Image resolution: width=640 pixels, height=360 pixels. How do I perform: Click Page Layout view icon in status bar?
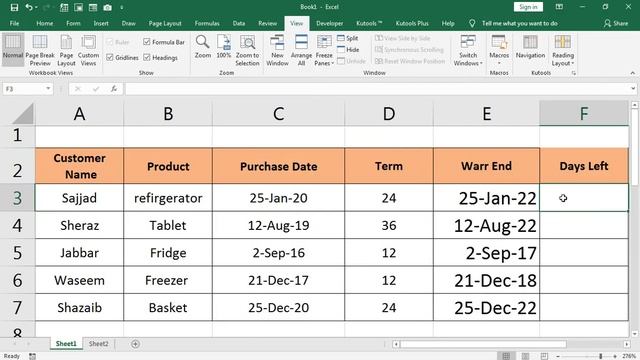pyautogui.click(x=525, y=356)
